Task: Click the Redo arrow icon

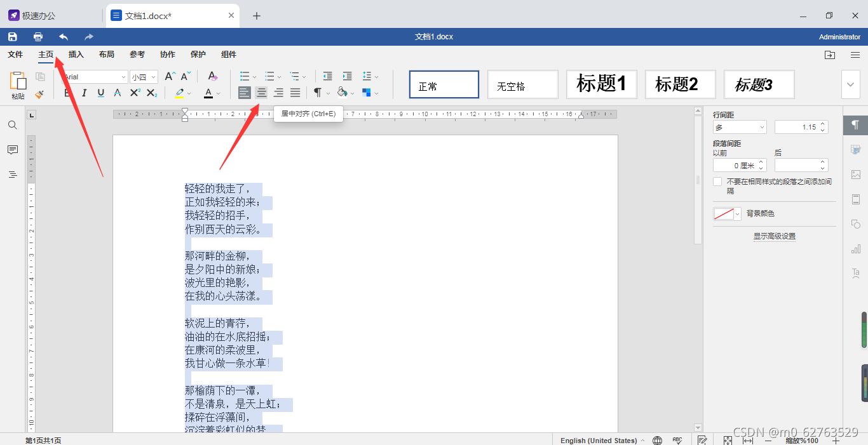Action: tap(89, 37)
